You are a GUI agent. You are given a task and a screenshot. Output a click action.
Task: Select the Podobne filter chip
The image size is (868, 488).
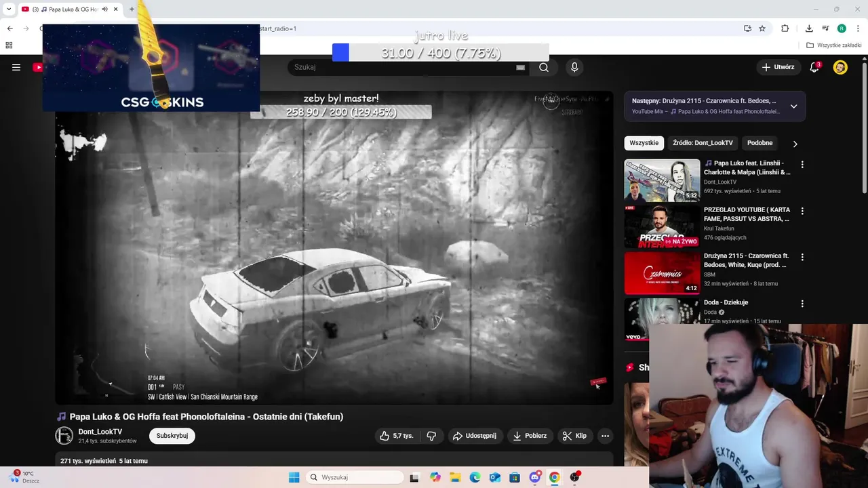click(x=759, y=143)
